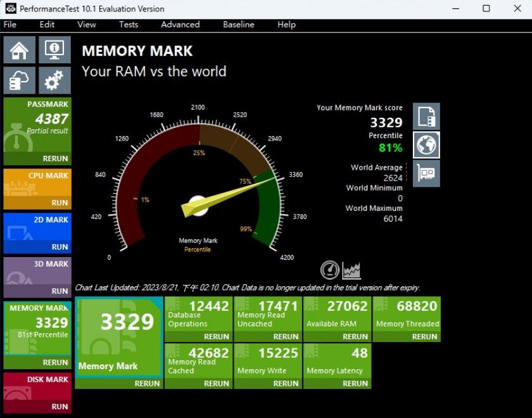Switch to the distribution chart view icon
The height and width of the screenshot is (418, 532).
351,270
